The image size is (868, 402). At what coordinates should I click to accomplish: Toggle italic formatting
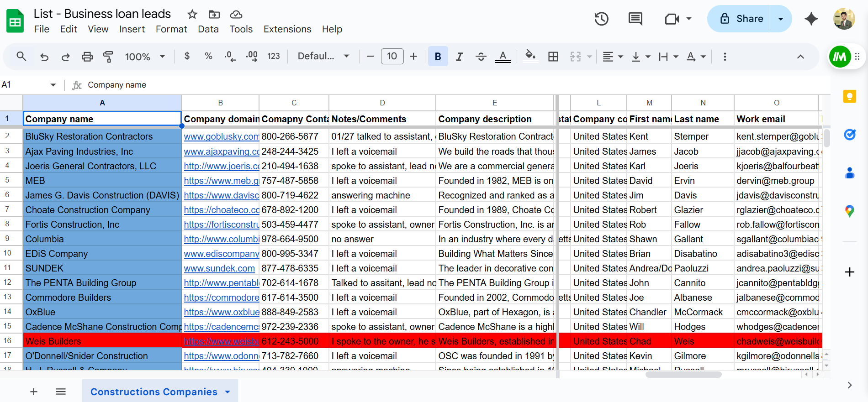459,57
